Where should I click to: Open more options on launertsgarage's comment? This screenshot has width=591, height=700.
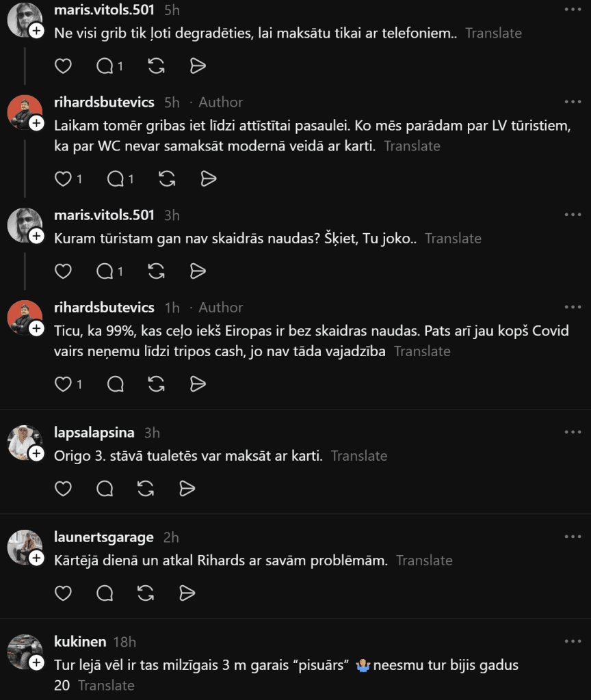tap(573, 537)
